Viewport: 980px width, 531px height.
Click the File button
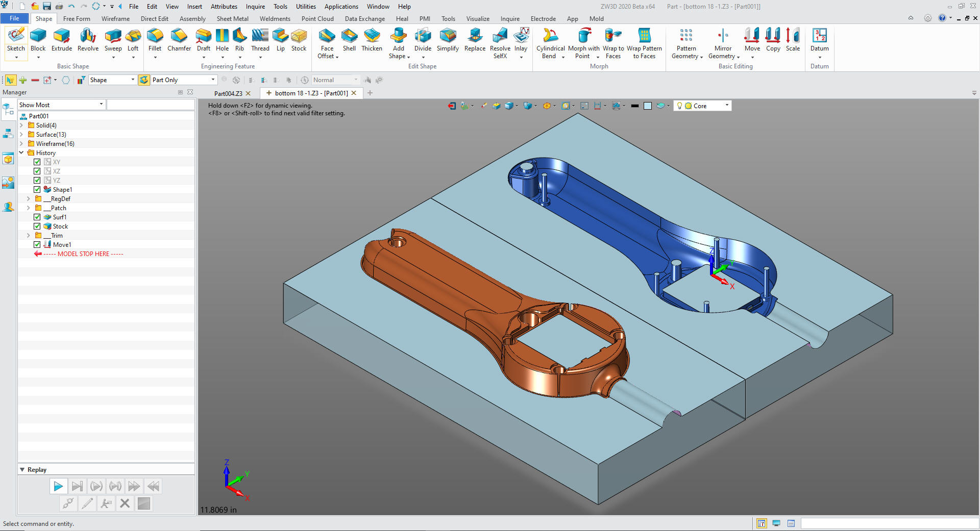tap(14, 18)
